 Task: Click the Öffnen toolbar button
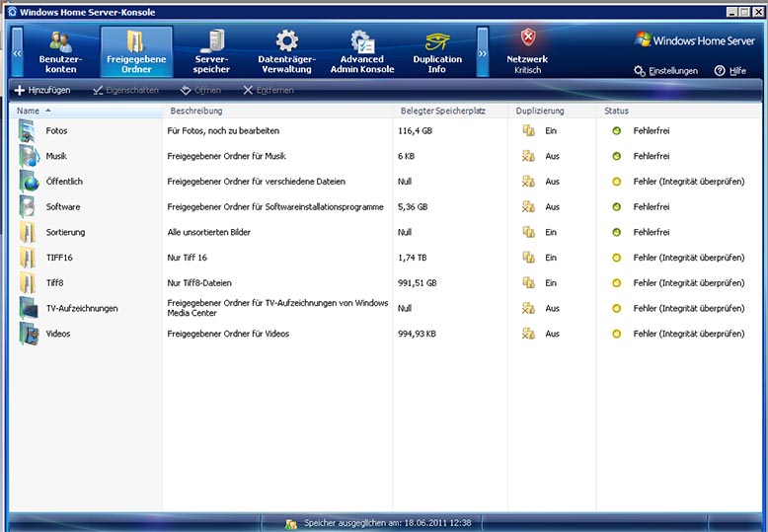pyautogui.click(x=200, y=90)
